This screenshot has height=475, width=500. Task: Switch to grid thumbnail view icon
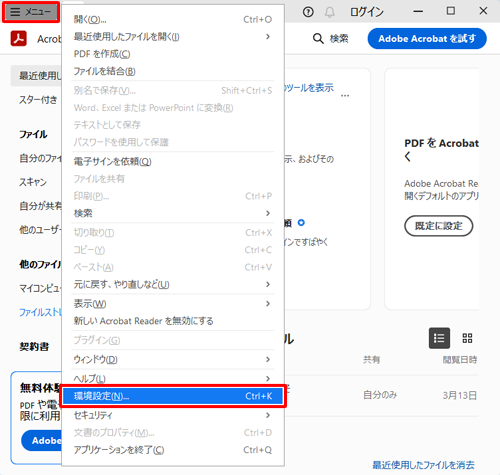point(467,338)
